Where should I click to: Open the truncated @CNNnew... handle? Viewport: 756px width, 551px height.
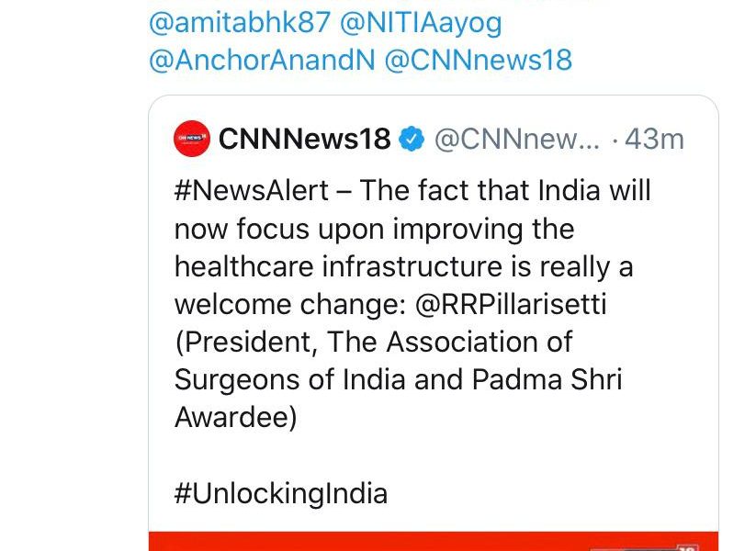(515, 139)
